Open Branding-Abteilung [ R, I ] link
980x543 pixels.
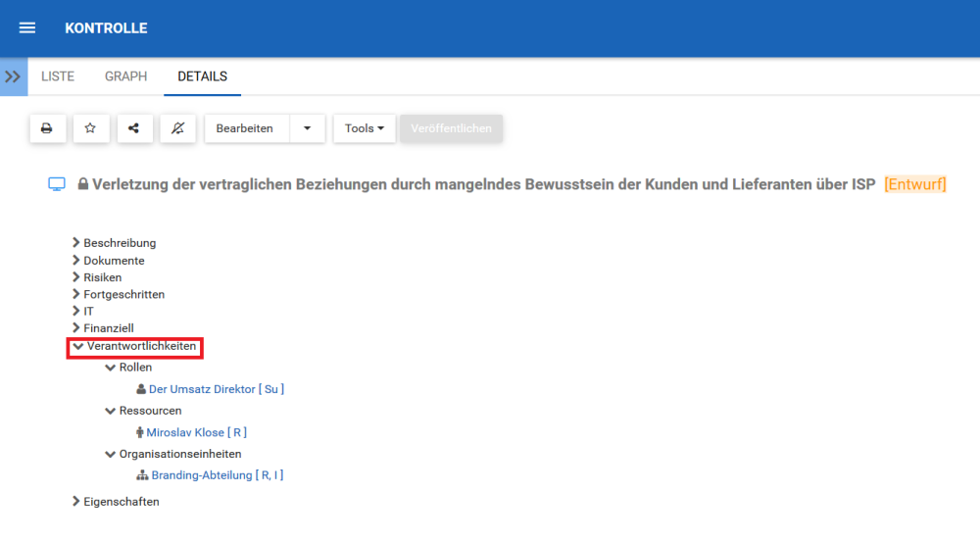(x=217, y=475)
